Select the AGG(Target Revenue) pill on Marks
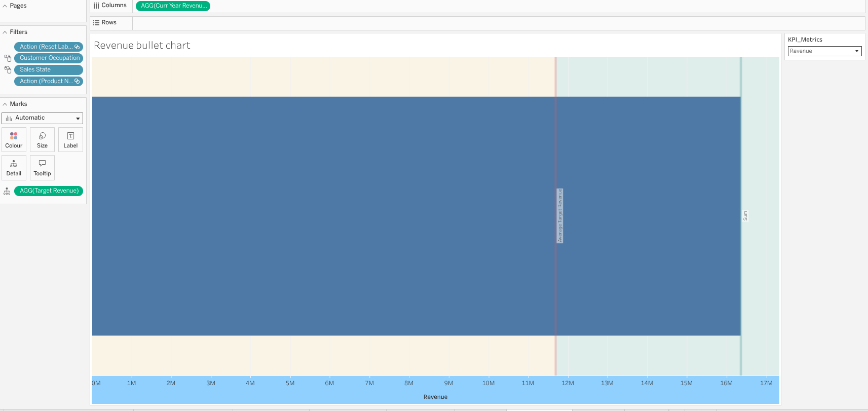The image size is (868, 411). tap(49, 191)
